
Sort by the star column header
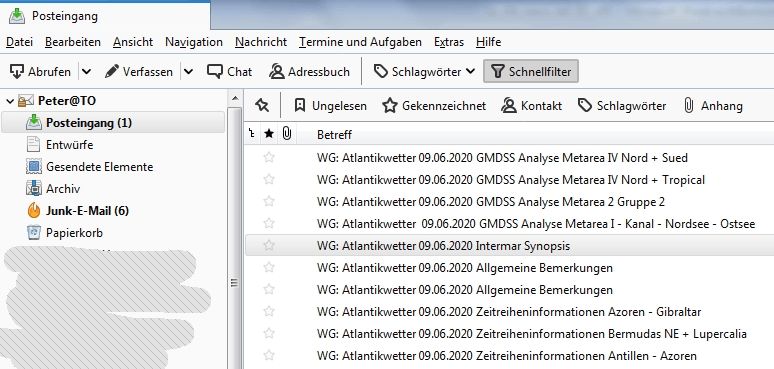pos(269,134)
